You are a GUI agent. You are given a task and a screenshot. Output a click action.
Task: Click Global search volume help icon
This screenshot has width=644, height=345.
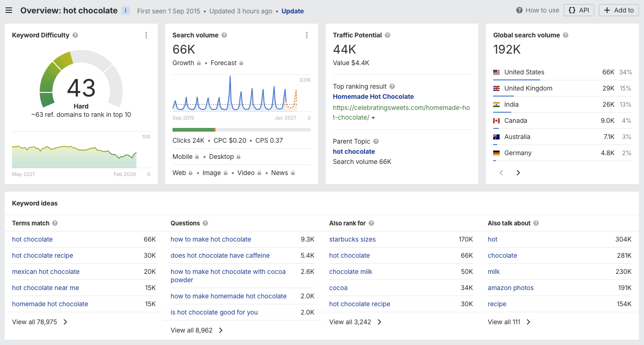pyautogui.click(x=566, y=35)
